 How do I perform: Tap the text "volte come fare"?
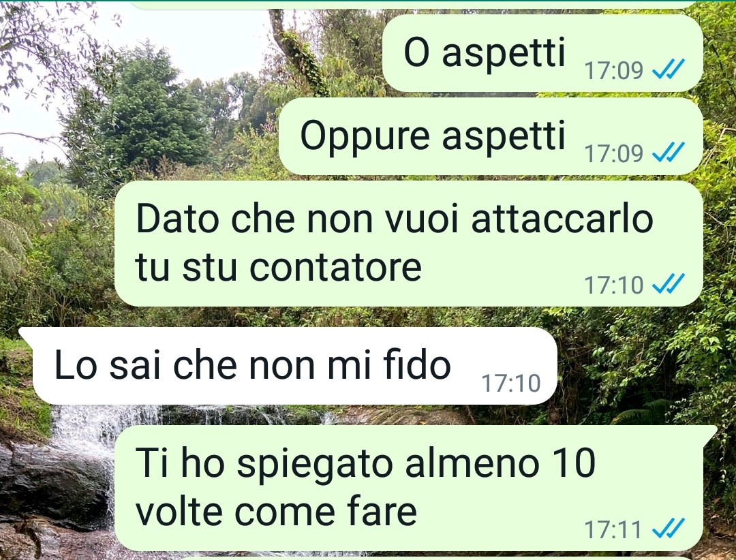pyautogui.click(x=276, y=511)
